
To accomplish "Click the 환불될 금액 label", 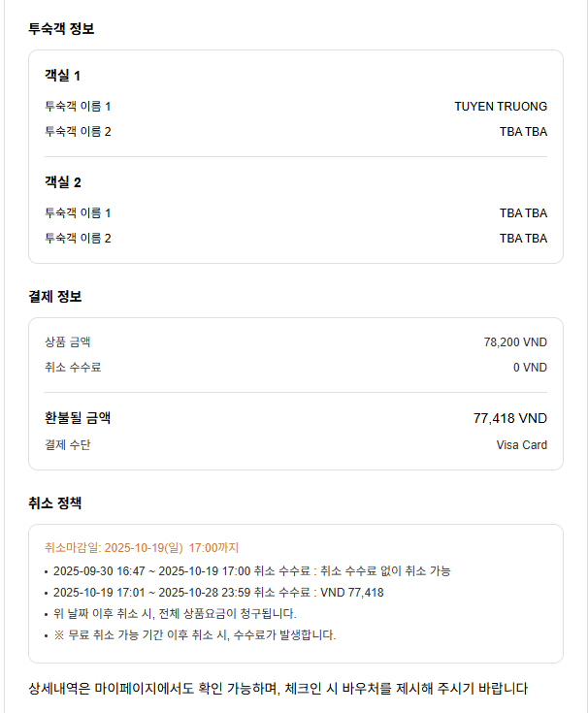I will click(x=78, y=418).
